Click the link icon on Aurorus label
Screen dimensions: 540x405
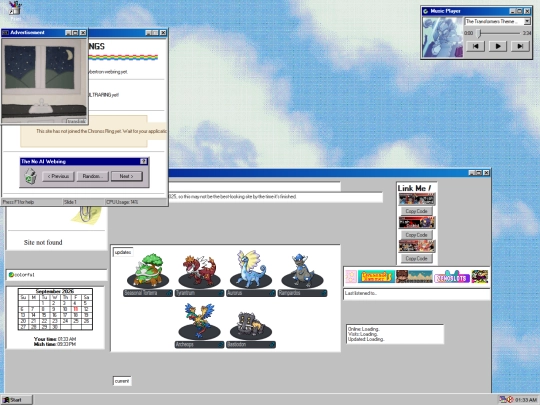coord(272,293)
